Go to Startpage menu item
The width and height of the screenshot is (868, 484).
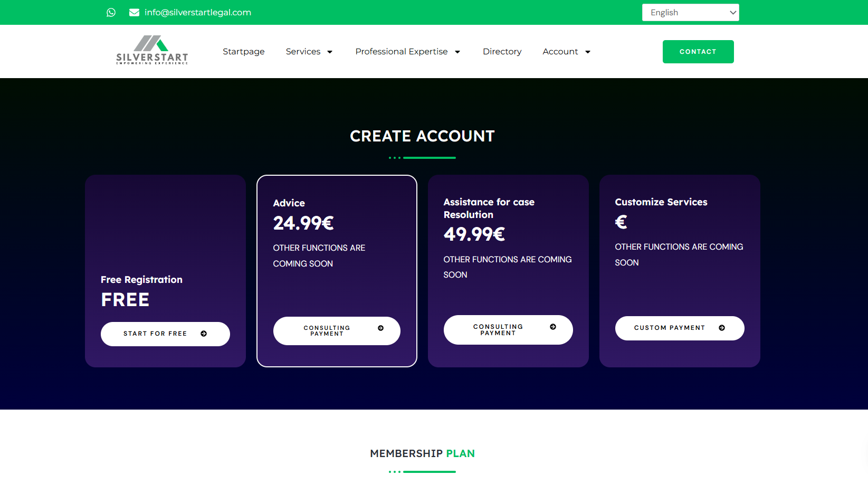[244, 51]
